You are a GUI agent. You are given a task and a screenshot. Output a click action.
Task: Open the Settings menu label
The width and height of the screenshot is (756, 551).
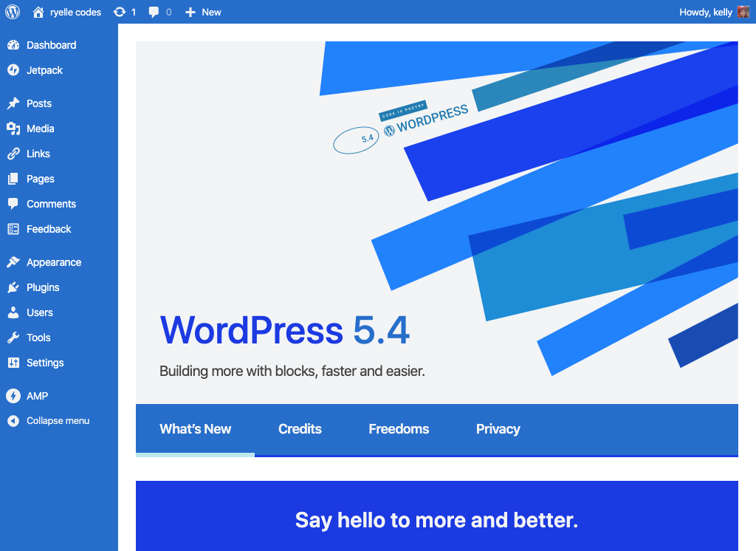[x=45, y=363]
